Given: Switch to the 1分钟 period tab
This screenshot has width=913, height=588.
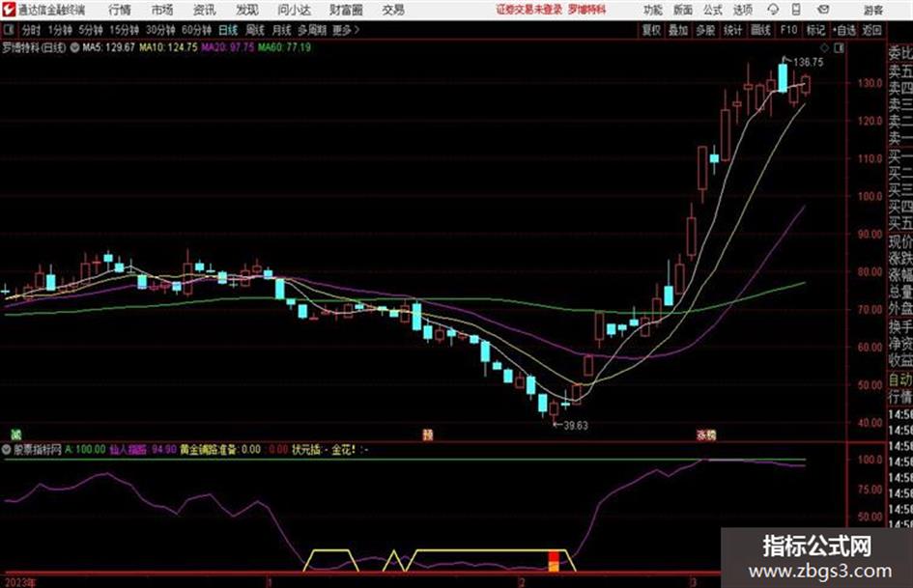Looking at the screenshot, I should (x=60, y=30).
